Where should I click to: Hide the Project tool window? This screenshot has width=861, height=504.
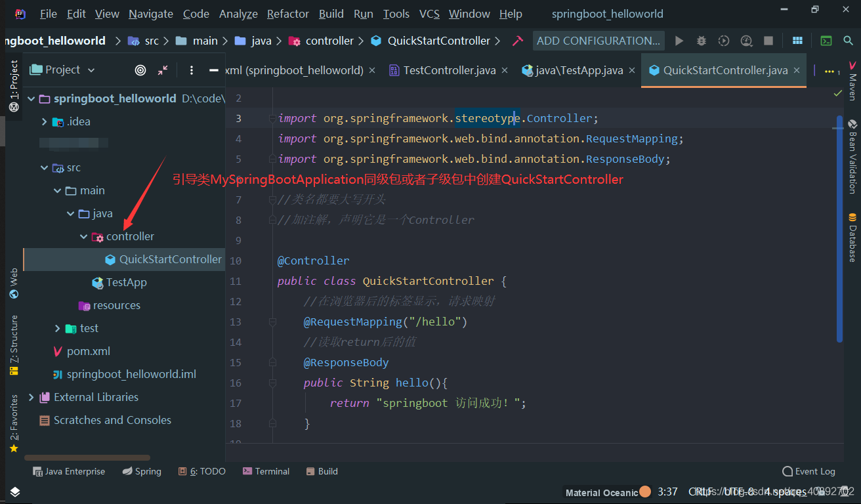pyautogui.click(x=213, y=70)
